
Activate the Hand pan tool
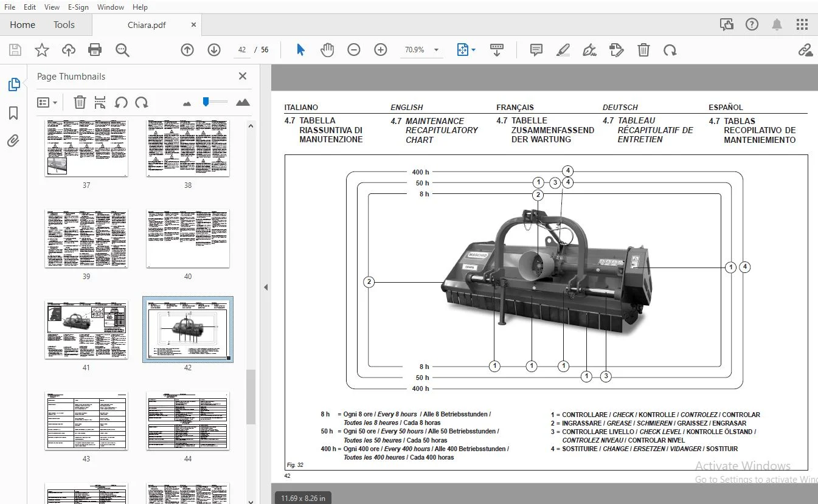[x=327, y=50]
